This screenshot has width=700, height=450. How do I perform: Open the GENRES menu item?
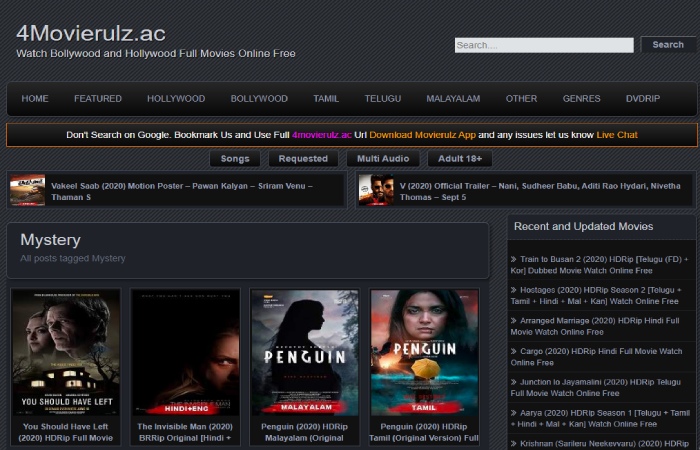[581, 99]
